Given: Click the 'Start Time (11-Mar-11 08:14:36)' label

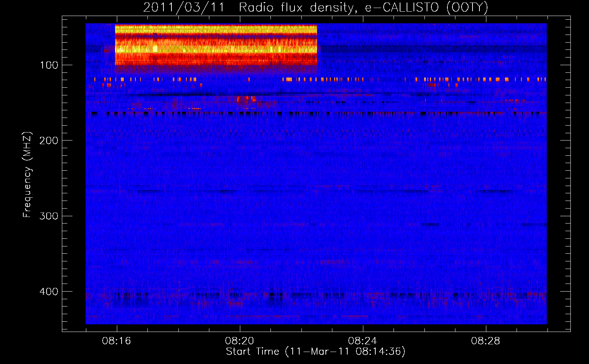Looking at the screenshot, I should point(316,352).
